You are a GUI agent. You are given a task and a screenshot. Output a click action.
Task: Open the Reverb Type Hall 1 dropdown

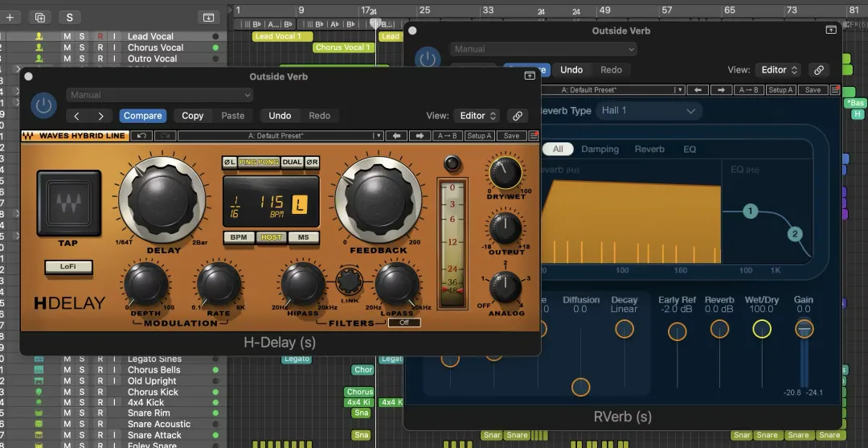point(649,110)
